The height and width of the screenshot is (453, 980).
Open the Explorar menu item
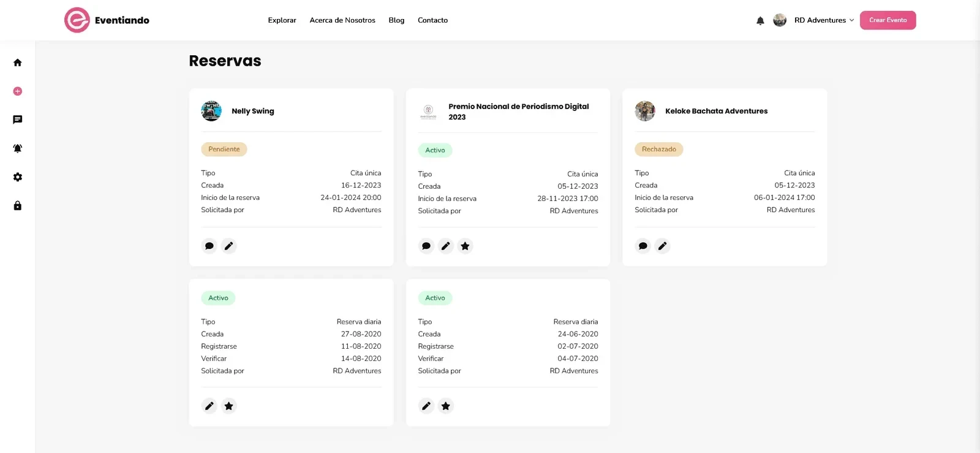click(x=282, y=20)
